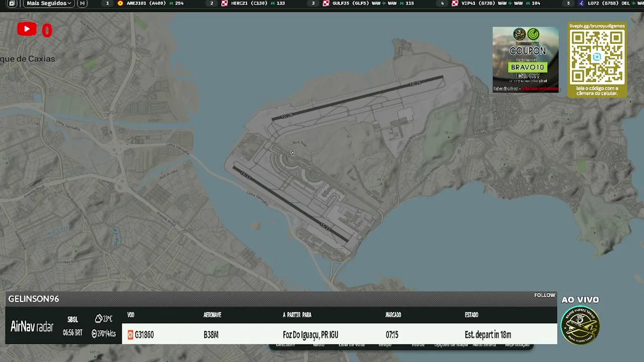Click destination Foz Do Iguaçu, PR IGU

pyautogui.click(x=310, y=334)
